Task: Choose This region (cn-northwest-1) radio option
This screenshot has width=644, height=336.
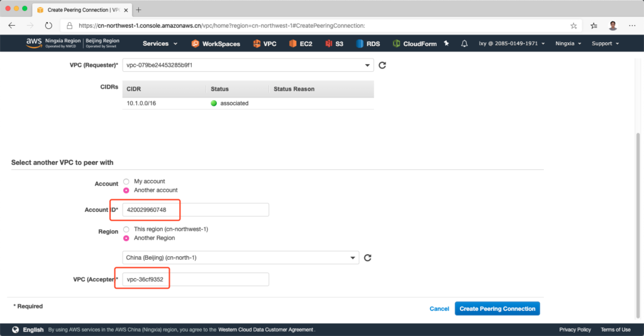Action: pyautogui.click(x=126, y=229)
